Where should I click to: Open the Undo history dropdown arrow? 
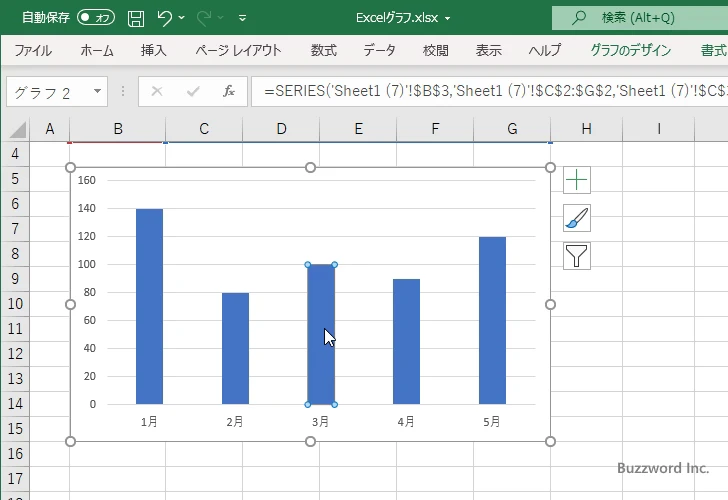pyautogui.click(x=182, y=18)
